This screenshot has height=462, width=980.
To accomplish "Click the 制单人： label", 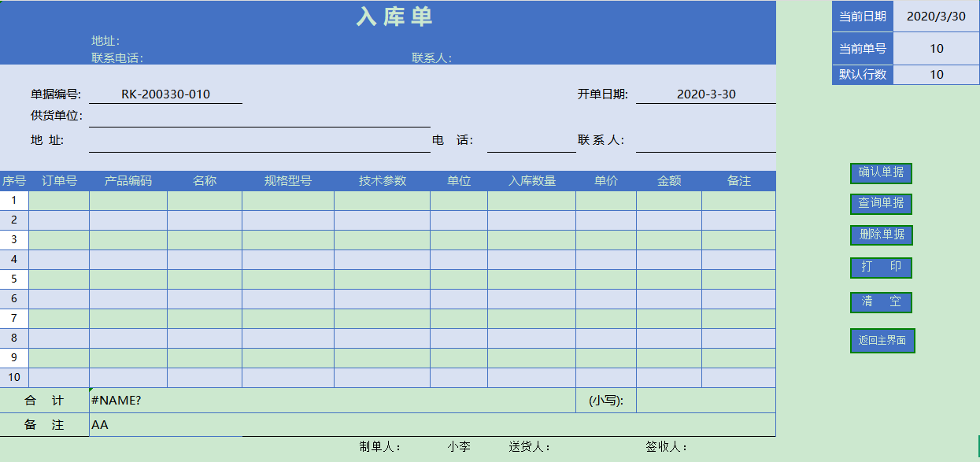I will click(381, 447).
